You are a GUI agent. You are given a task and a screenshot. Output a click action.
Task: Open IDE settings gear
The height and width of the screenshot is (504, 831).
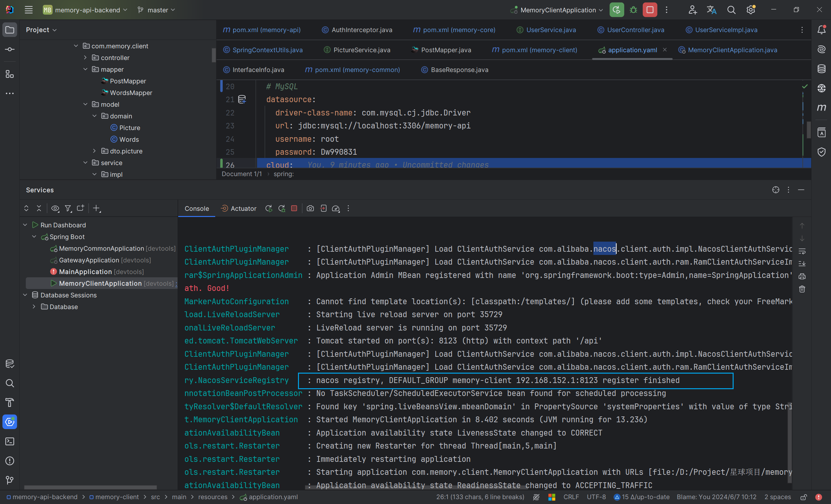(x=751, y=10)
